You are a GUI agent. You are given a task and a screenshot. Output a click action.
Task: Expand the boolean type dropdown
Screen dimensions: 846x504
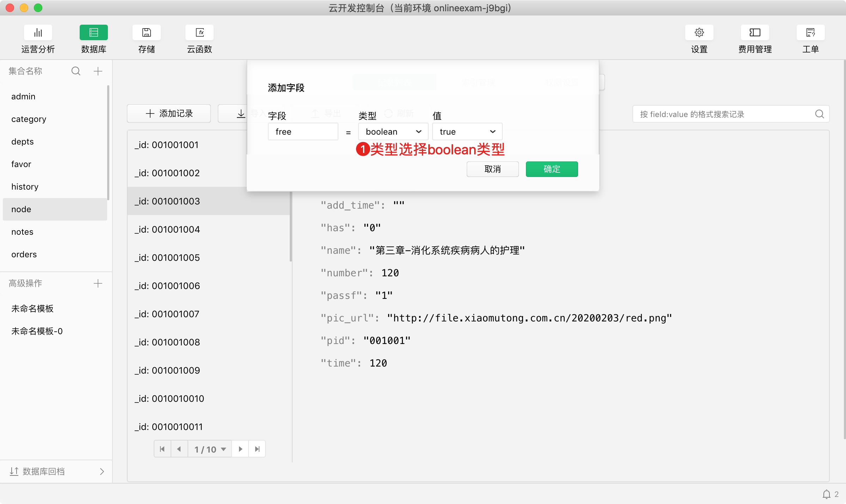393,132
